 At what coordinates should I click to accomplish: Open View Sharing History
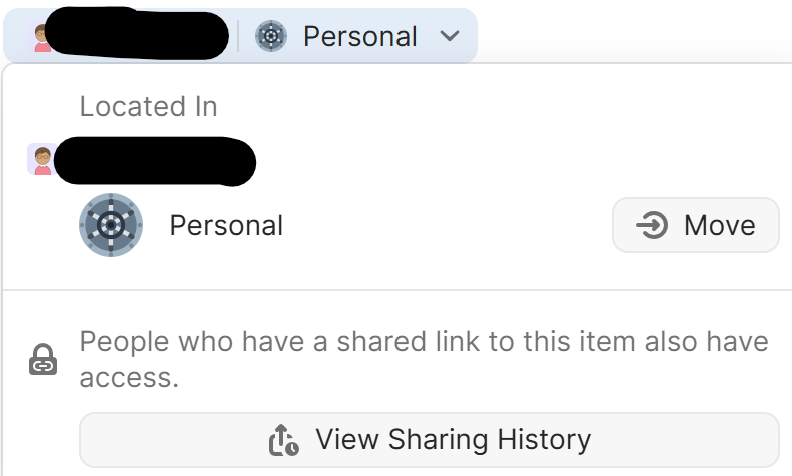(x=429, y=439)
